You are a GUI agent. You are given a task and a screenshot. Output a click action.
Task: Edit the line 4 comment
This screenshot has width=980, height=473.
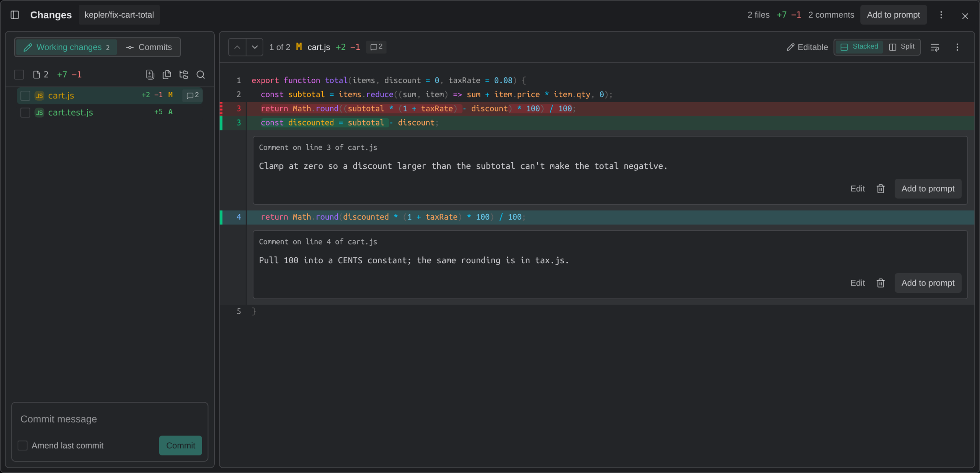857,283
